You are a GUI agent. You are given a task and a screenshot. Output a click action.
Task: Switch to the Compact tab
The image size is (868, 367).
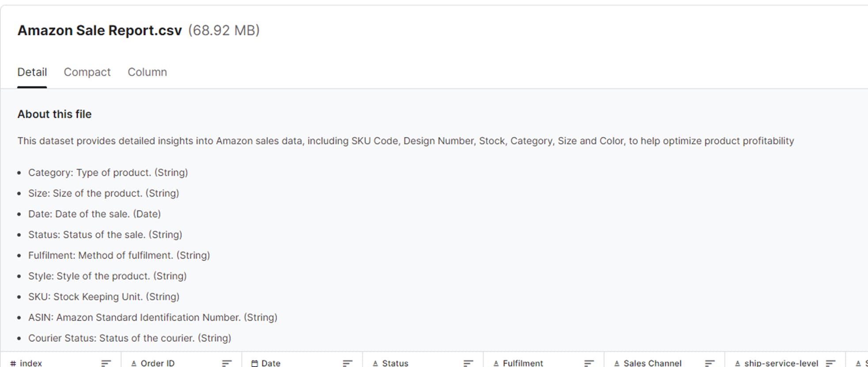(x=87, y=72)
